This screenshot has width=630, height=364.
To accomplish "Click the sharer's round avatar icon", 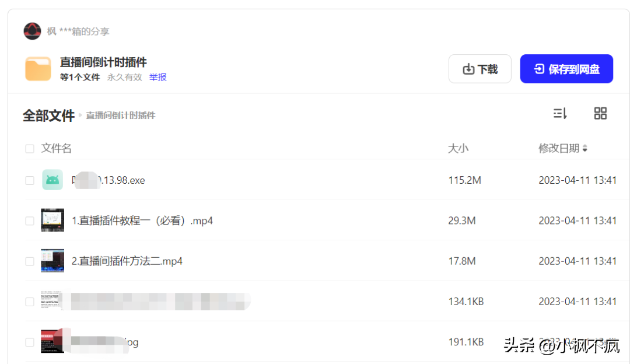I will click(x=32, y=31).
